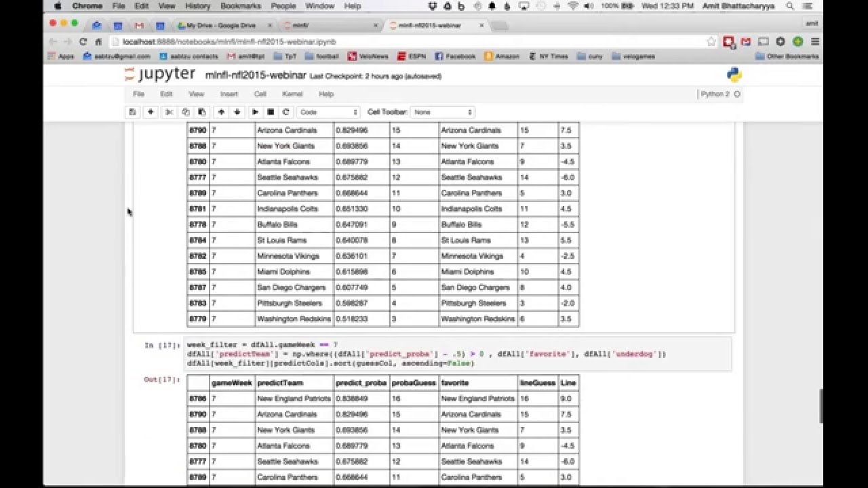868x488 pixels.
Task: Open Amazon bookmark
Action: [502, 56]
